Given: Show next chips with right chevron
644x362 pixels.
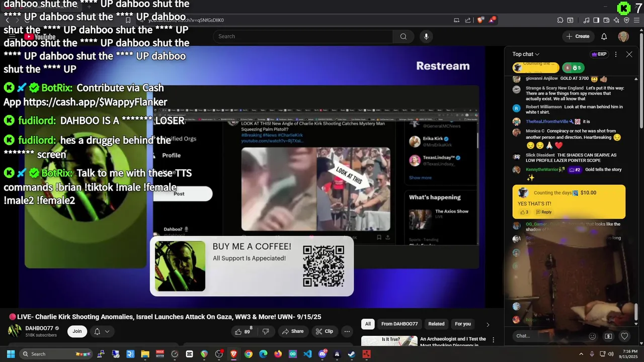Looking at the screenshot, I should point(488,324).
